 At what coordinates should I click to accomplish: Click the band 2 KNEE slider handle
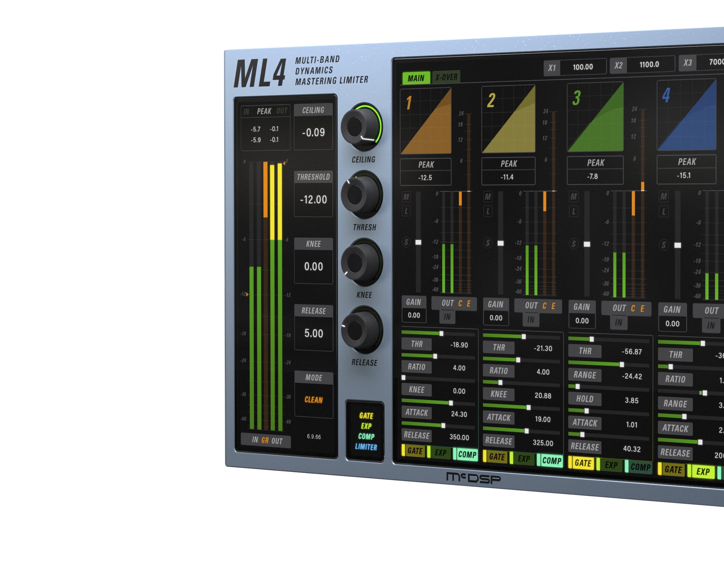click(x=500, y=383)
